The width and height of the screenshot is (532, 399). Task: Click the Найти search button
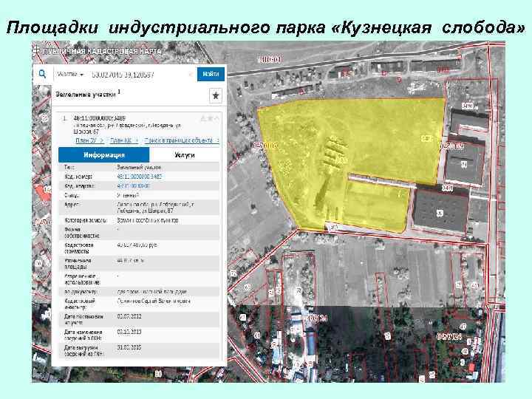click(x=211, y=74)
